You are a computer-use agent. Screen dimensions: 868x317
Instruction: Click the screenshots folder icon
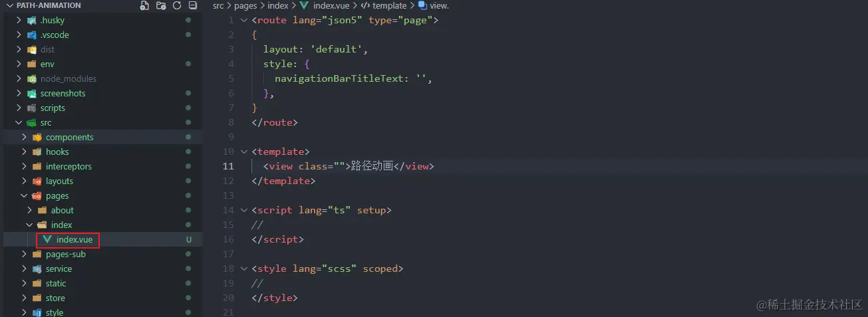click(x=31, y=93)
